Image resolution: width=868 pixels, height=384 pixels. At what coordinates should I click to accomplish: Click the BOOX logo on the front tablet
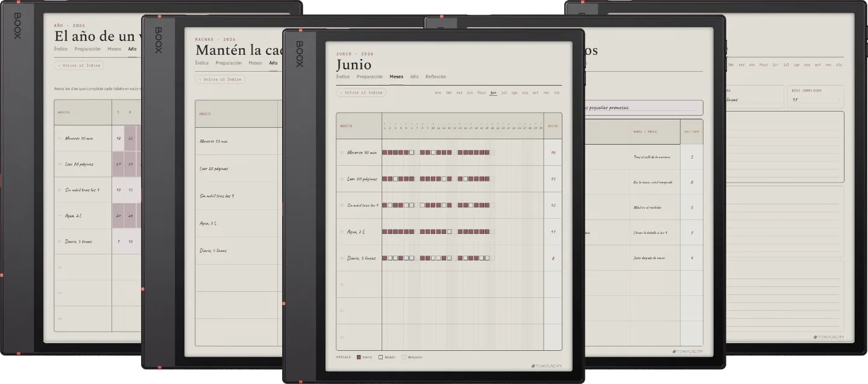[299, 54]
